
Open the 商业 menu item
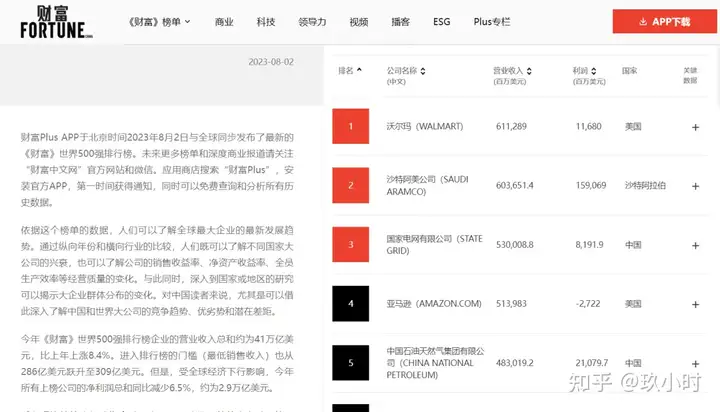coord(224,22)
